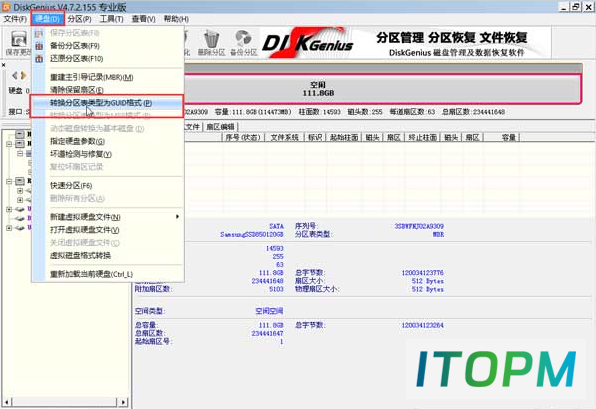Expand the last collapsed drive tree node
596x409 pixels.
point(9,228)
